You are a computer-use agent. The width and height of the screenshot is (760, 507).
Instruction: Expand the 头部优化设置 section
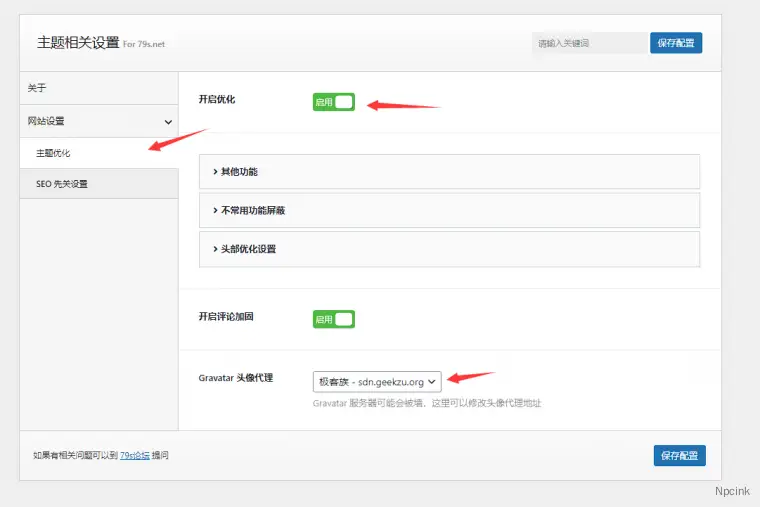(449, 248)
